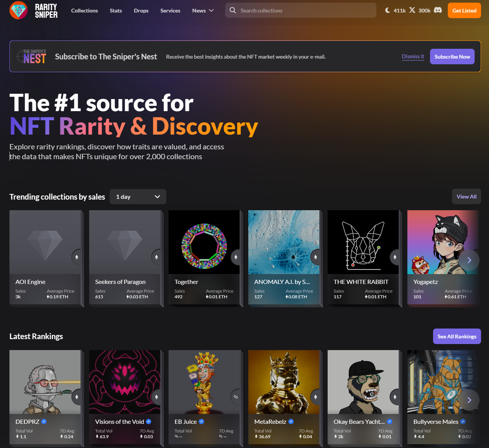Click verified checkmark next to Okay Bears Yacht
This screenshot has width=489, height=448.
pyautogui.click(x=390, y=422)
